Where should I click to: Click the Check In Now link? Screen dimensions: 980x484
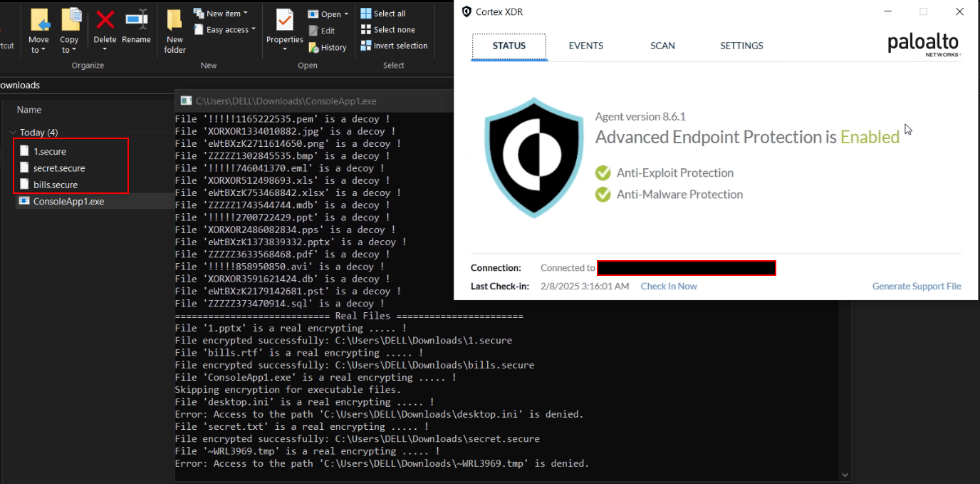(x=669, y=287)
